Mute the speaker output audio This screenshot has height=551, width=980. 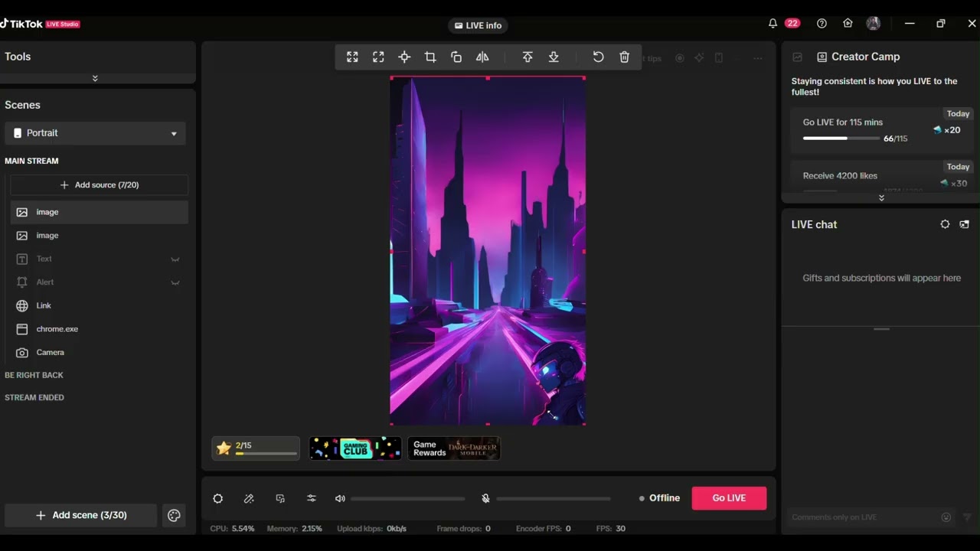pos(340,498)
